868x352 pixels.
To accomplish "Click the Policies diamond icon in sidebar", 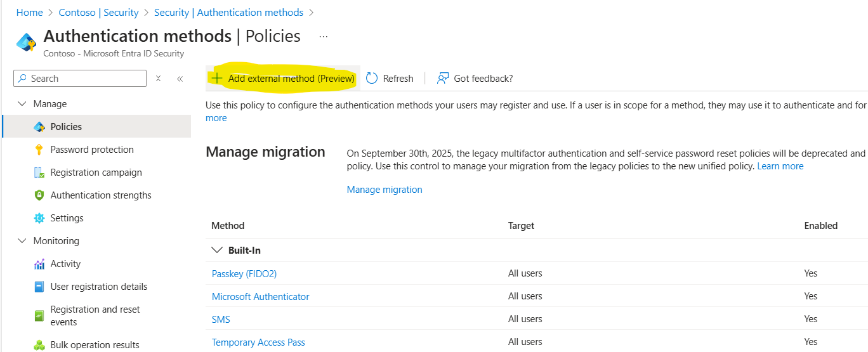I will (x=39, y=127).
